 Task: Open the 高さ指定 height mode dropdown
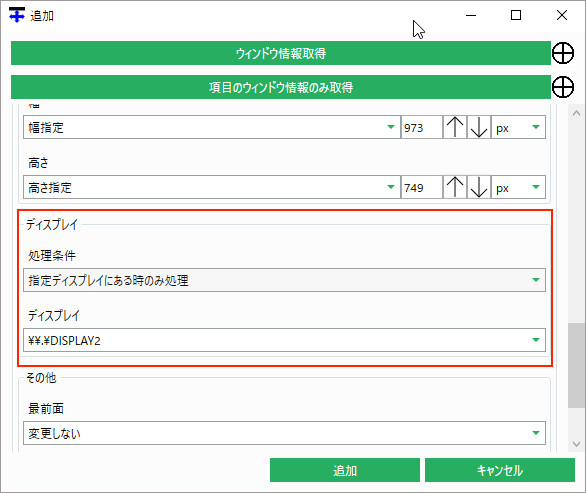[212, 187]
